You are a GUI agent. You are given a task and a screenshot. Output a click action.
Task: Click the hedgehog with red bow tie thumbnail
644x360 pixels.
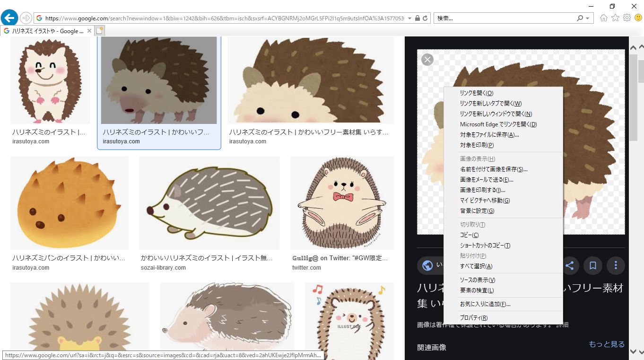point(342,203)
